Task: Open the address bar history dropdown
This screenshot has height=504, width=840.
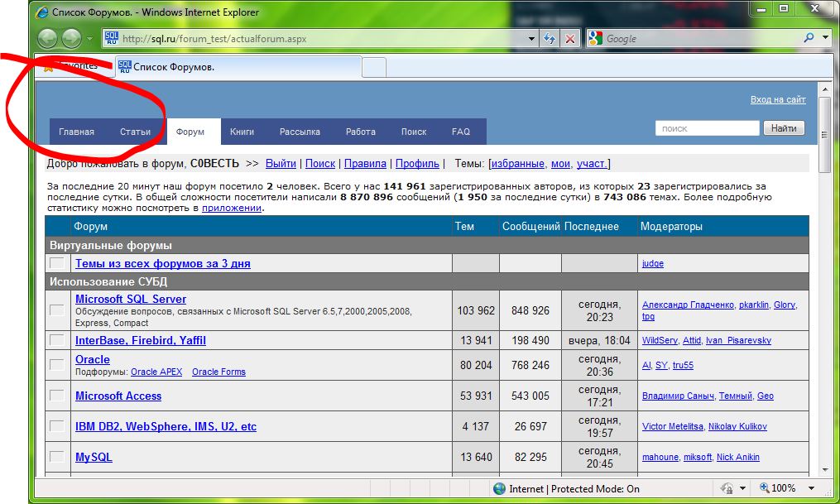Action: (x=531, y=38)
